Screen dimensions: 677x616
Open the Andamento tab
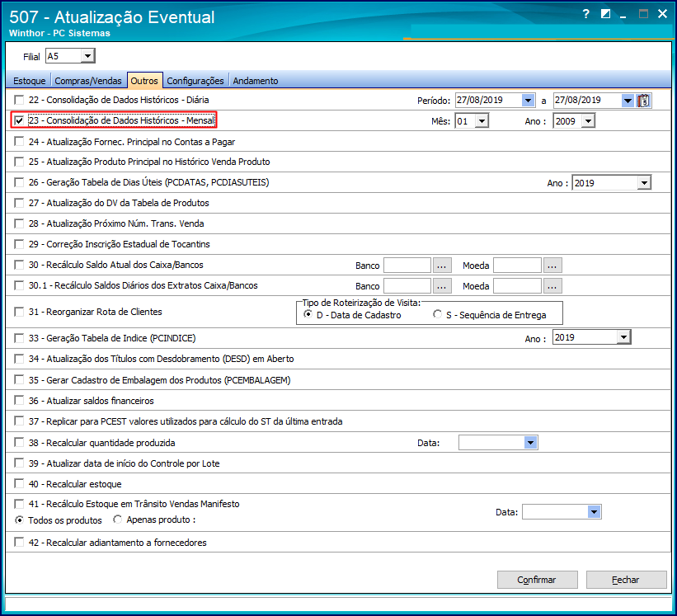pos(256,81)
